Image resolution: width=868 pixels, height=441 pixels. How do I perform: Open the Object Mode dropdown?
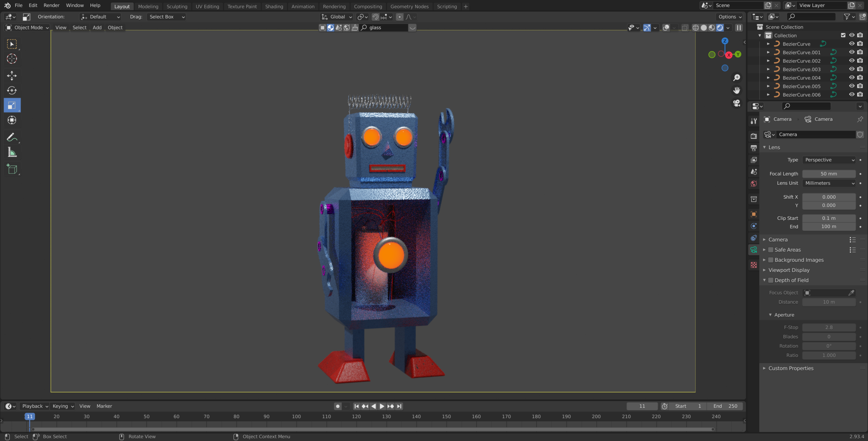27,27
